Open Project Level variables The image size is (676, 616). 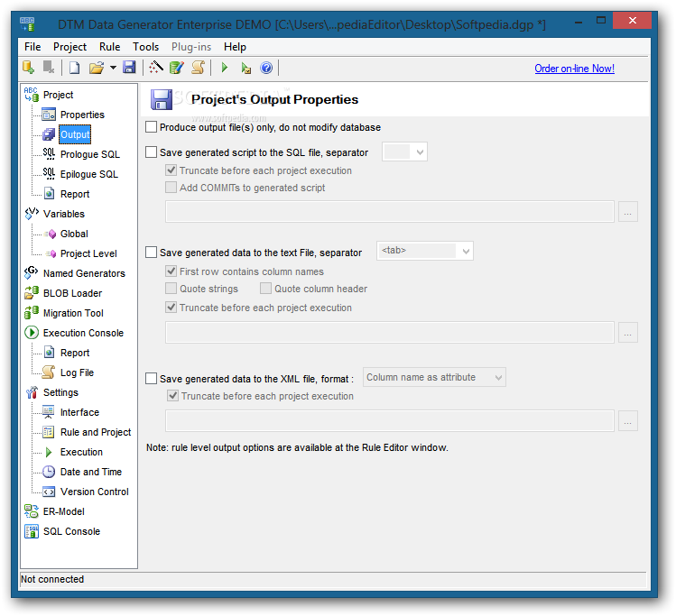pyautogui.click(x=88, y=253)
